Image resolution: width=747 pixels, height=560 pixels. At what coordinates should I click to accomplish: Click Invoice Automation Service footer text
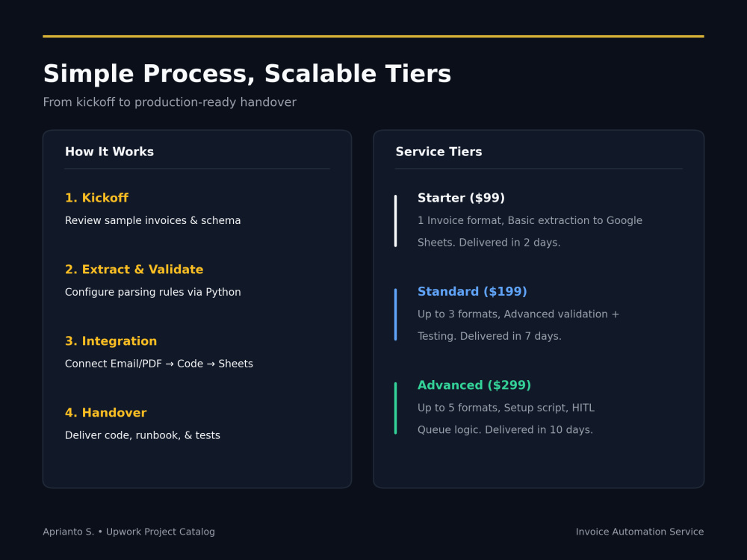tap(639, 532)
